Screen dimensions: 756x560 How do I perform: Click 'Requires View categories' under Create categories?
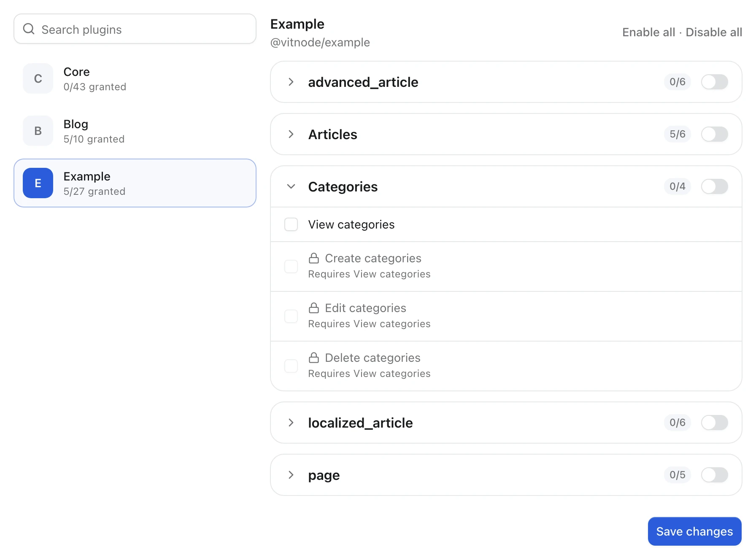(x=370, y=274)
